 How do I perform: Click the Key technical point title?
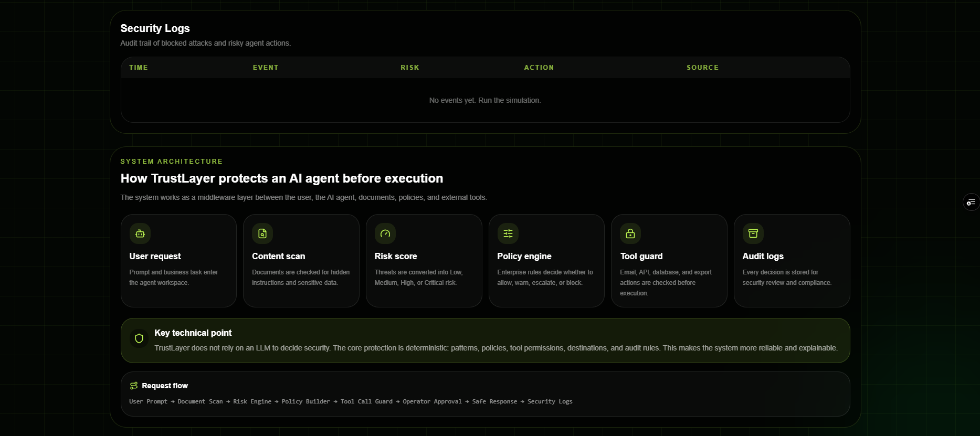pos(193,333)
